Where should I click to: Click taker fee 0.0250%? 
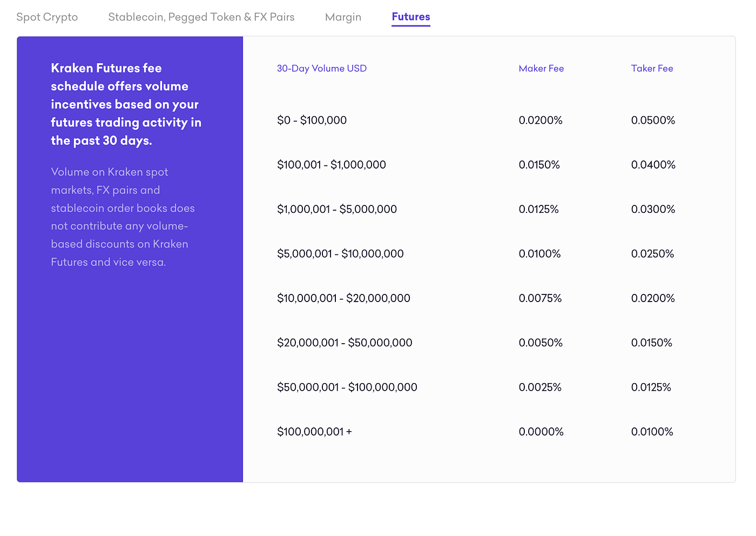[652, 253]
